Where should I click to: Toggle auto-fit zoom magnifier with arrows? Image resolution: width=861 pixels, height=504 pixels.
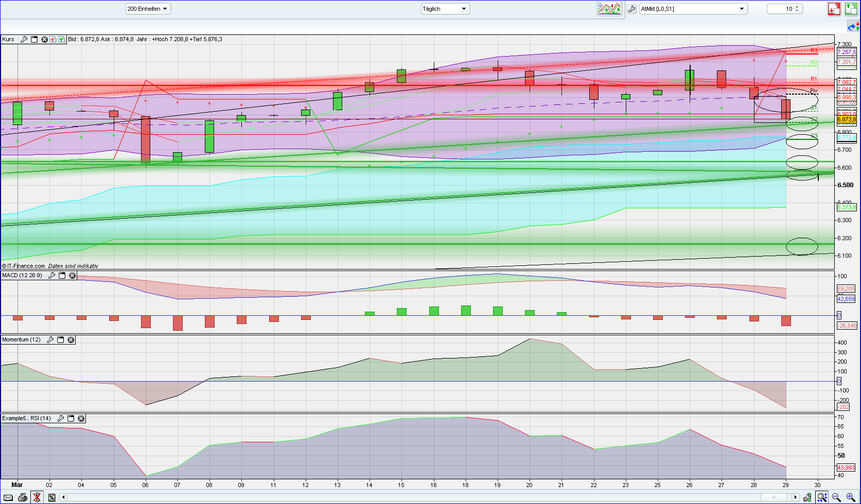click(x=822, y=497)
